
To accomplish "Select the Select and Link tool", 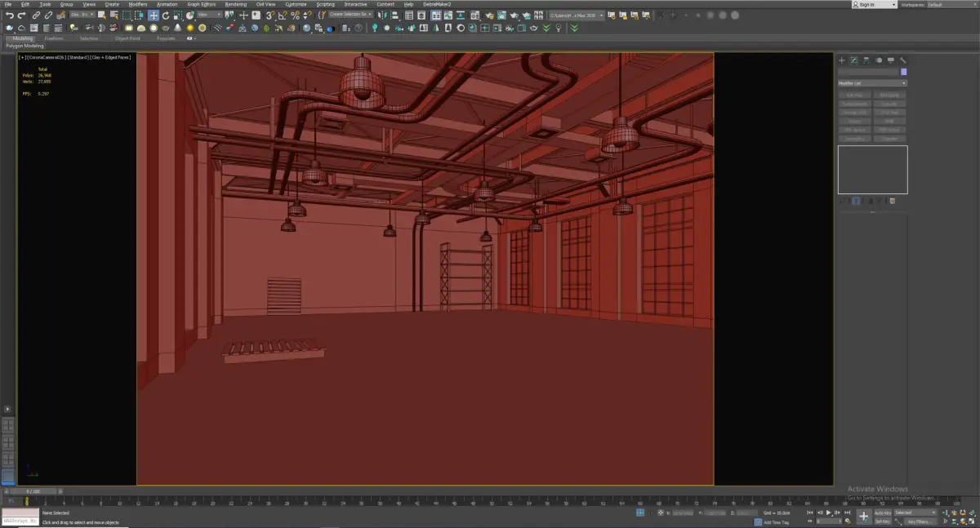I will [36, 15].
